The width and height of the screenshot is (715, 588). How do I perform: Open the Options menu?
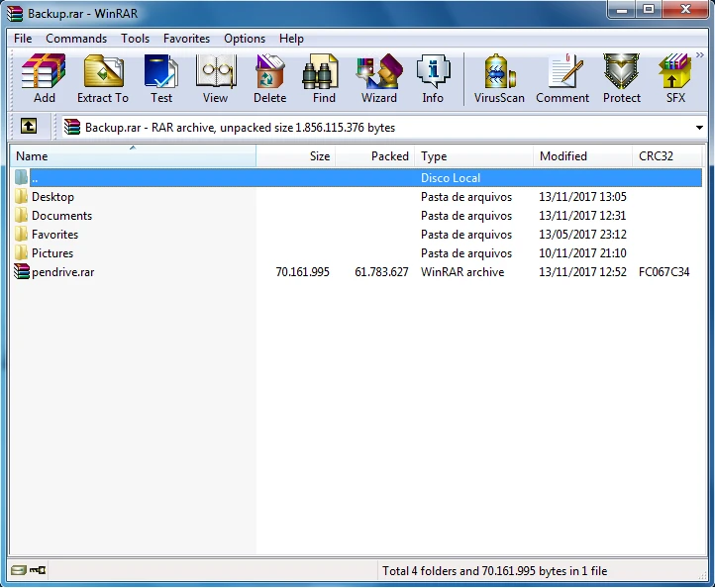245,39
